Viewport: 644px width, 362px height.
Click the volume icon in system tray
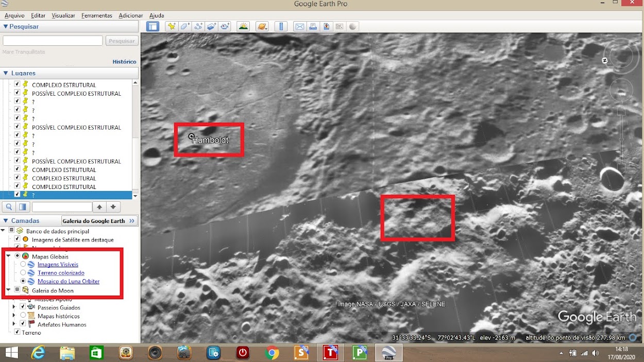point(596,353)
